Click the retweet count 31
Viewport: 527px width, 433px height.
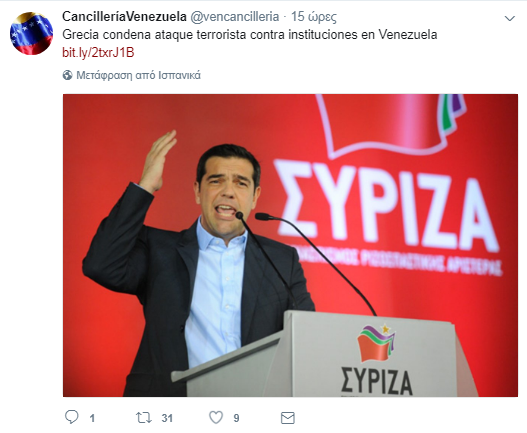[x=167, y=418]
